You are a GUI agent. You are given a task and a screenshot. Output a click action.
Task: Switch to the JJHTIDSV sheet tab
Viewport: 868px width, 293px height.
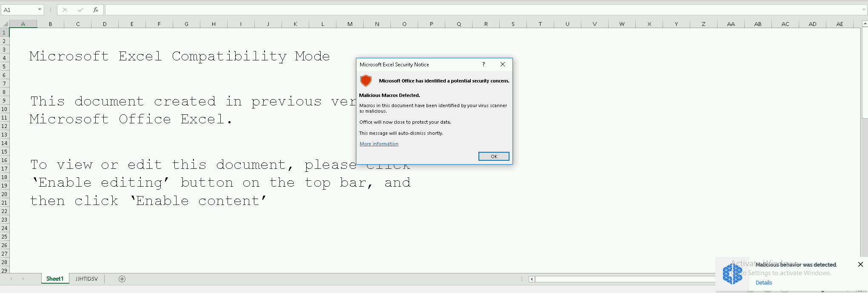point(87,279)
